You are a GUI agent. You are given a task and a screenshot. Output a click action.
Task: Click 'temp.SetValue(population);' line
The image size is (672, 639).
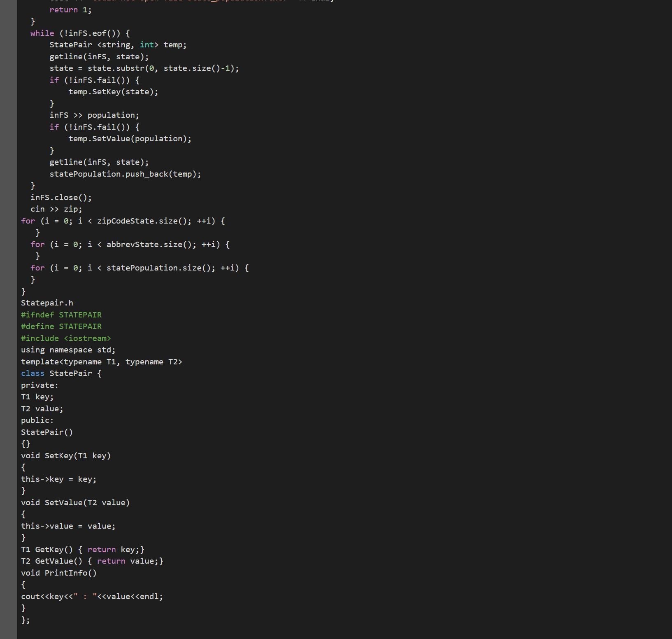pyautogui.click(x=130, y=139)
